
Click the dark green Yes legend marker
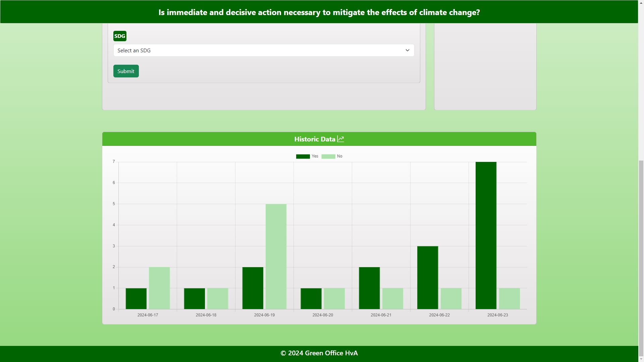click(x=303, y=156)
